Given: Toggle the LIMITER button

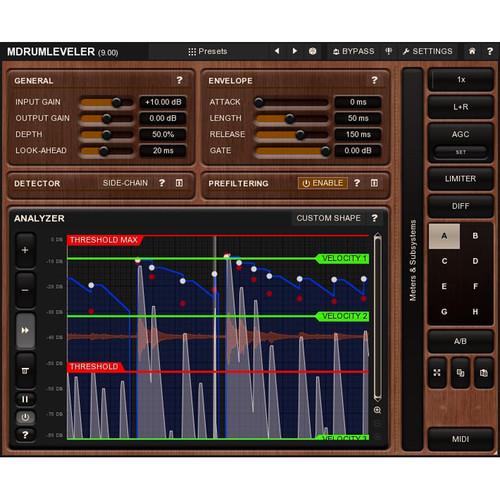Looking at the screenshot, I should [x=461, y=179].
